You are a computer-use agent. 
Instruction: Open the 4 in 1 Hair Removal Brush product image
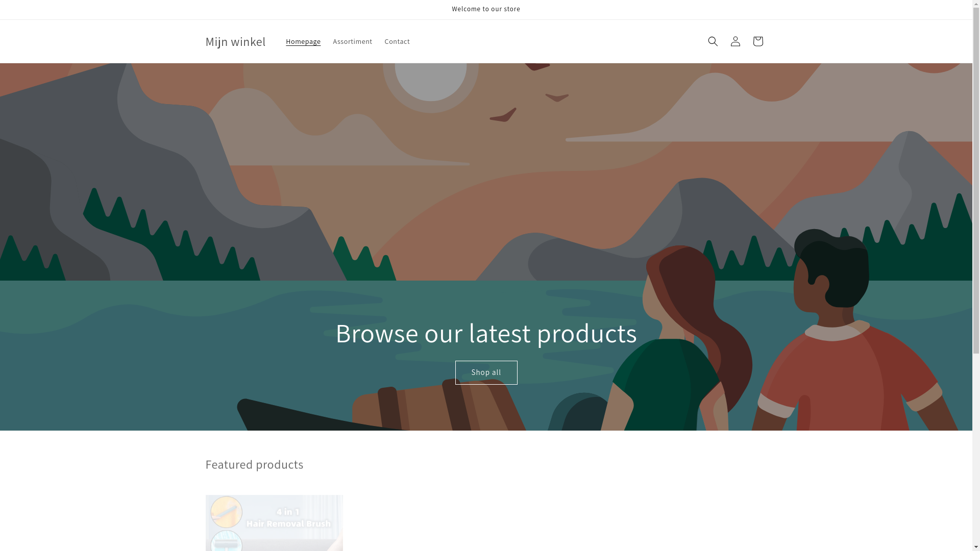point(274,522)
